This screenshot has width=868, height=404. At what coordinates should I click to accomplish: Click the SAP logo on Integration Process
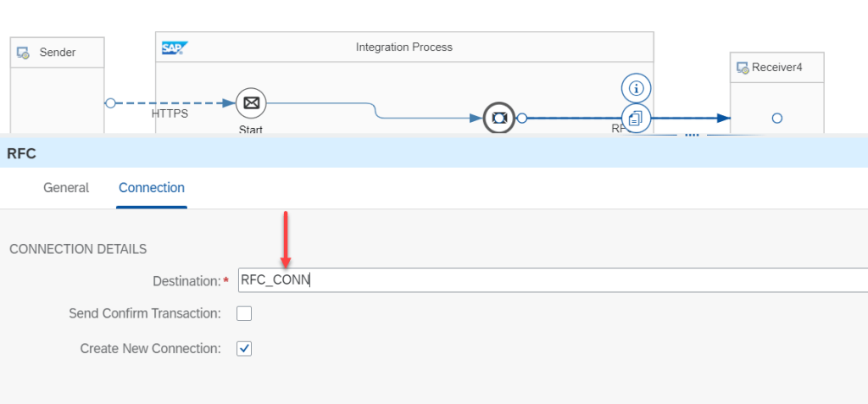pyautogui.click(x=175, y=47)
